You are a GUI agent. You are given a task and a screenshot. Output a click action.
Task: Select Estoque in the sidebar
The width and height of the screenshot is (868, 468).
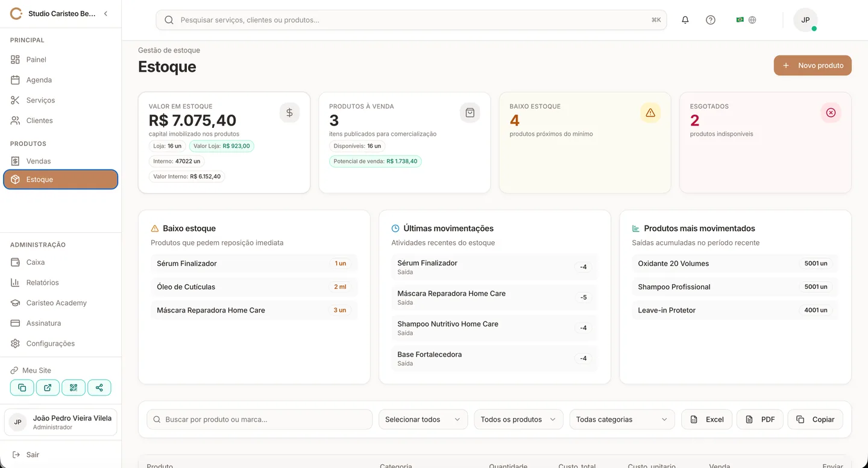point(61,180)
